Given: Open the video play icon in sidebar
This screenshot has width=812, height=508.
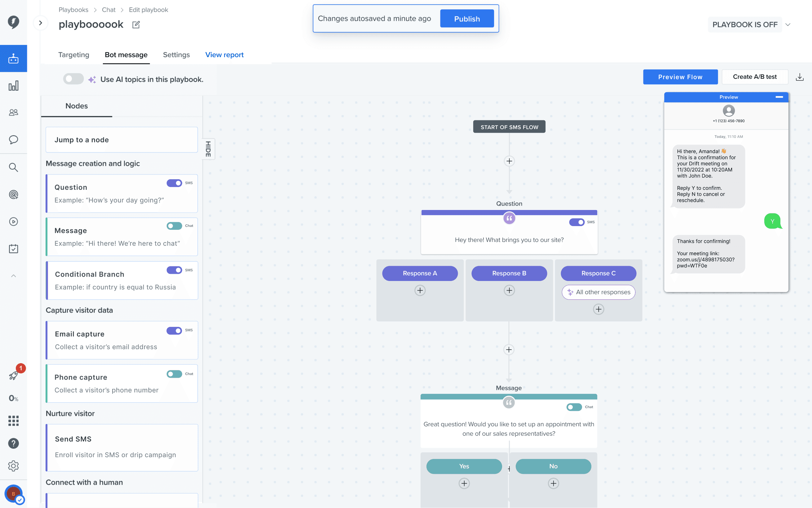Looking at the screenshot, I should (x=13, y=221).
